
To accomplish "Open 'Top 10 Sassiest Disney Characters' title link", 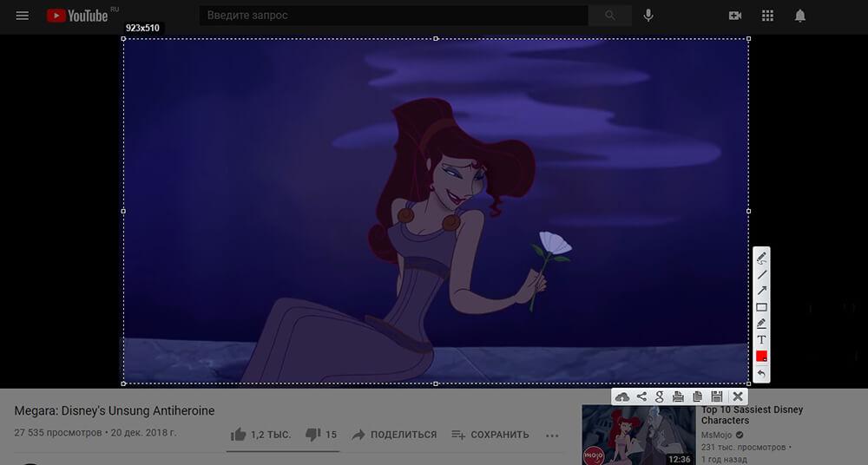I will click(x=752, y=415).
